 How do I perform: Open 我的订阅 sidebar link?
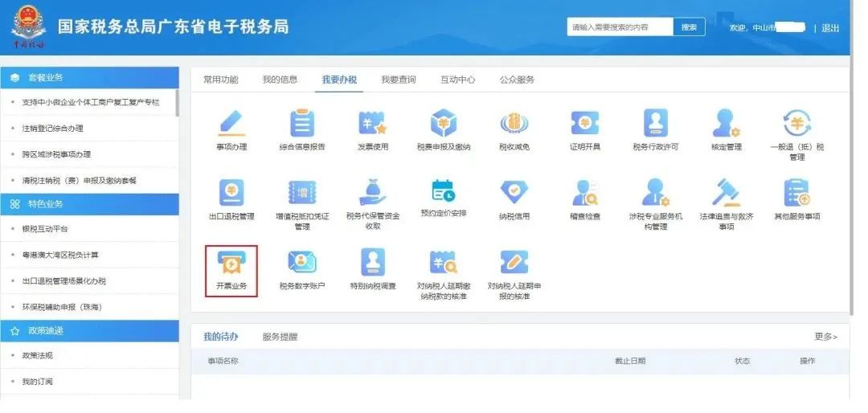(38, 382)
